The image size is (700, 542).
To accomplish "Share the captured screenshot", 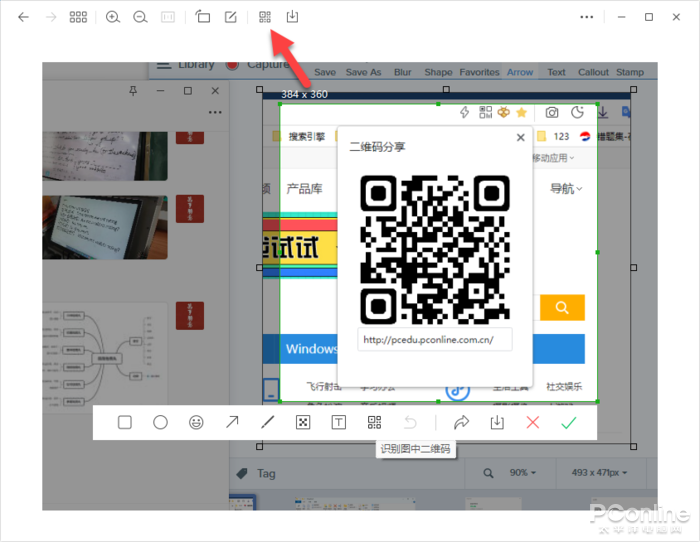I will pyautogui.click(x=461, y=422).
